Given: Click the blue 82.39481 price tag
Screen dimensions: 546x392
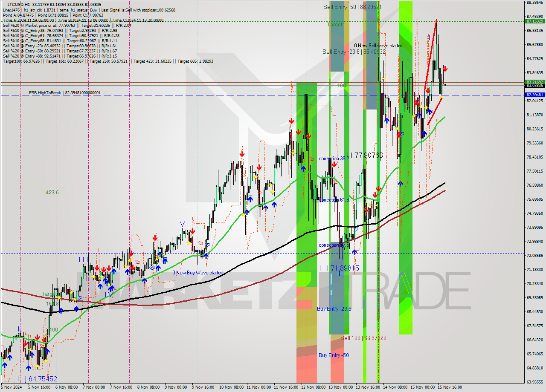Looking at the screenshot, I should (534, 95).
